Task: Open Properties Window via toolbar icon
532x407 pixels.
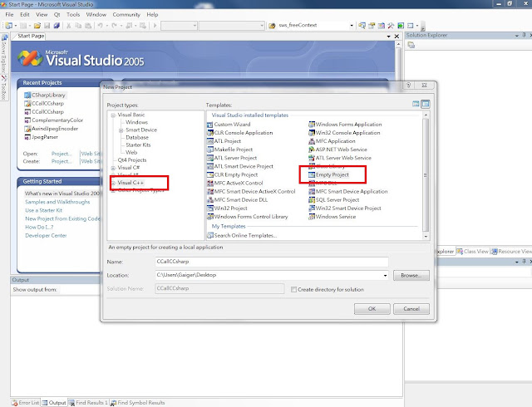Action: (372, 26)
